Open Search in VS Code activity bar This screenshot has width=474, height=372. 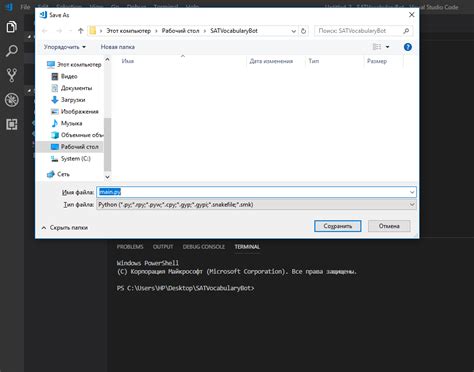(x=12, y=51)
